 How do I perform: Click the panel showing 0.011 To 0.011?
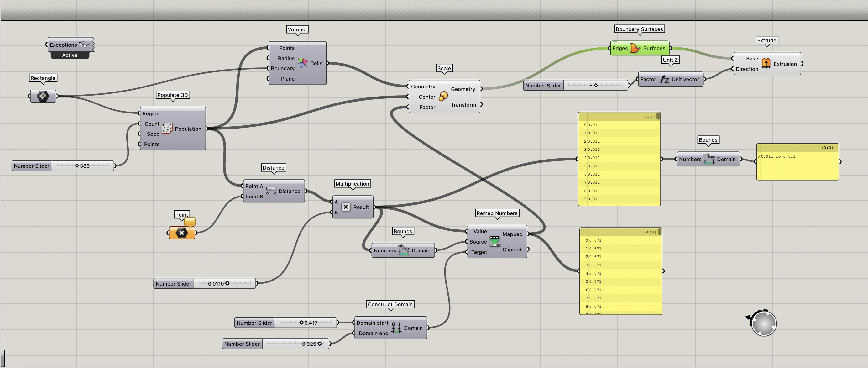797,162
